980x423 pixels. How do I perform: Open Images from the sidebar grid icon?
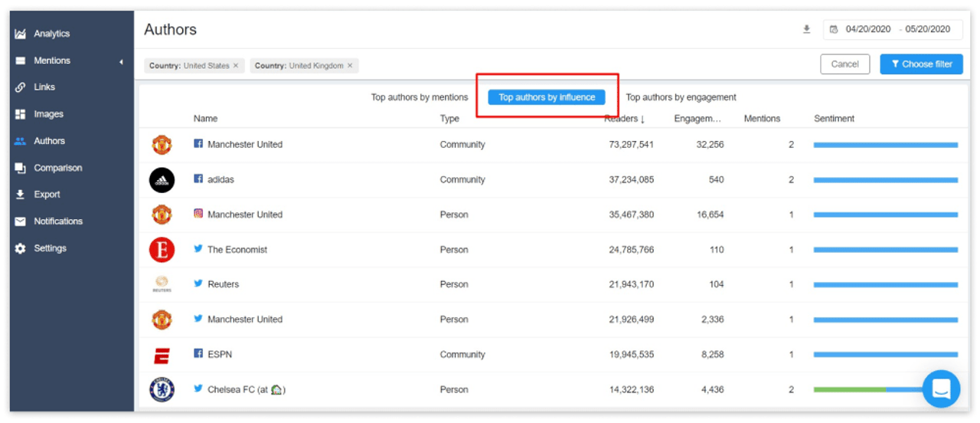20,114
